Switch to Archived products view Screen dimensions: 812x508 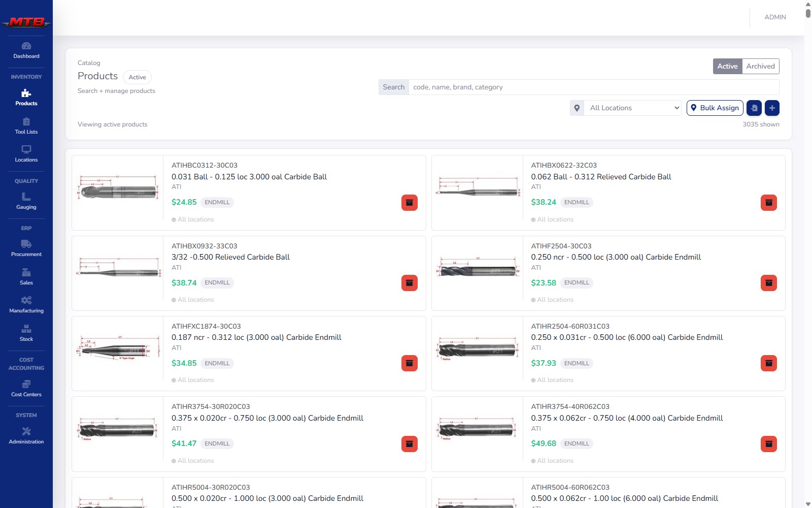[760, 66]
